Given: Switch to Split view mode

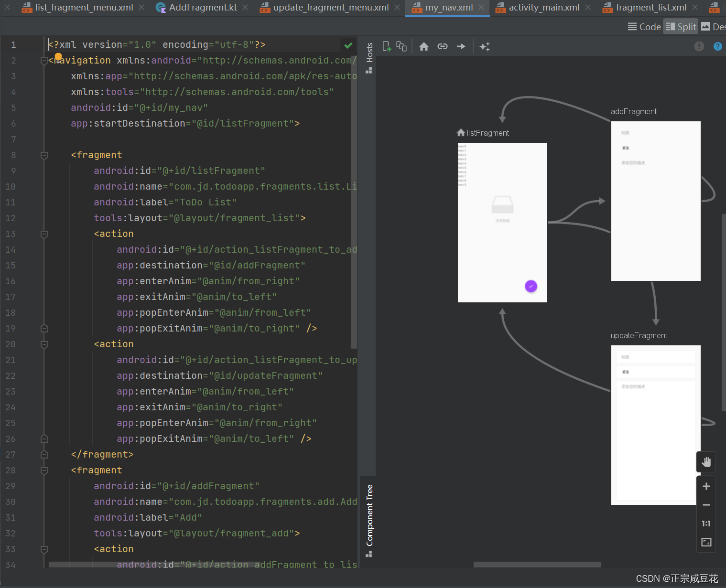Looking at the screenshot, I should point(681,27).
